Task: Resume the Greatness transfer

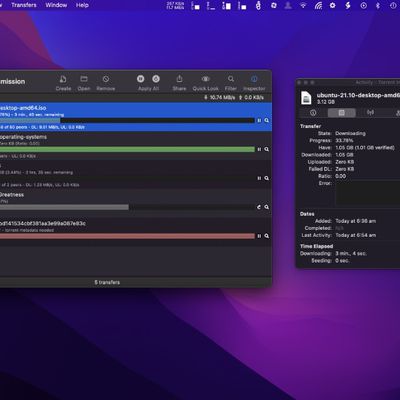Action: tap(259, 207)
